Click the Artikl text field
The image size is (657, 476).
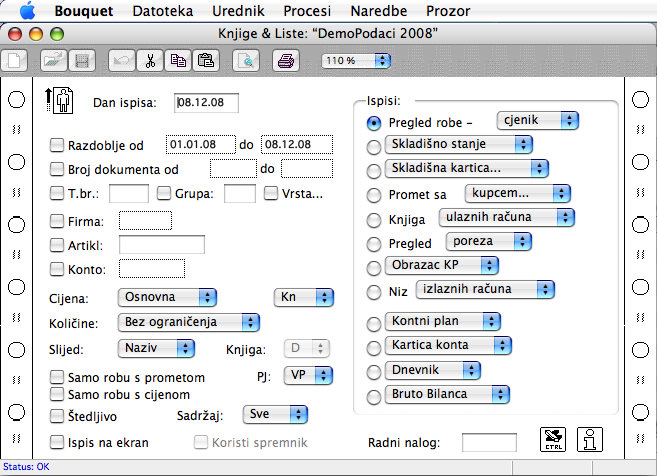(x=162, y=245)
